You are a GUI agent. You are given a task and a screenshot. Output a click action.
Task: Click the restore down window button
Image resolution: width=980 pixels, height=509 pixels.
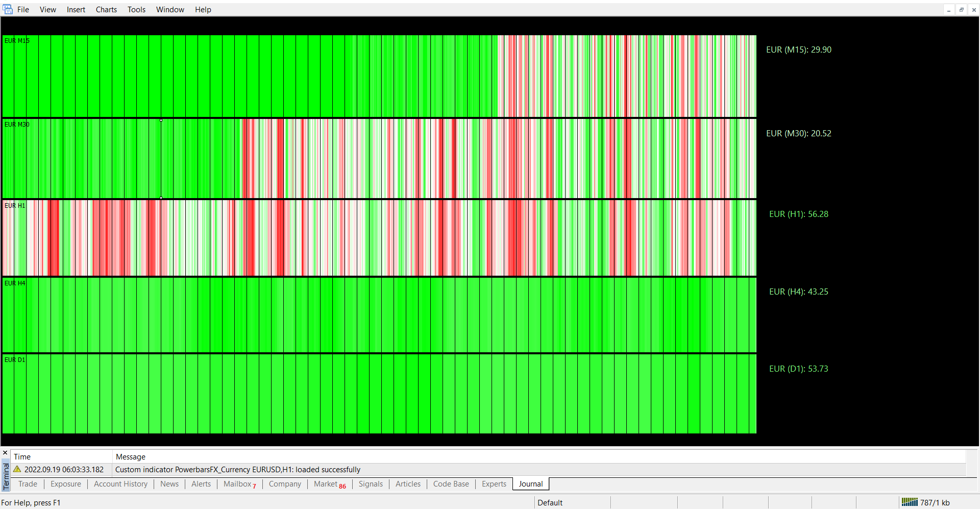coord(961,10)
